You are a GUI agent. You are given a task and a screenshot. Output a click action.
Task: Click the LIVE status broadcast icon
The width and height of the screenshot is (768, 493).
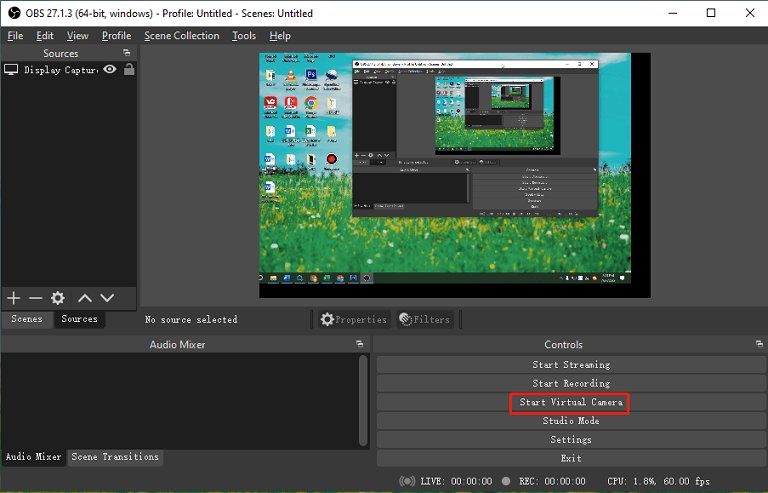[x=407, y=481]
